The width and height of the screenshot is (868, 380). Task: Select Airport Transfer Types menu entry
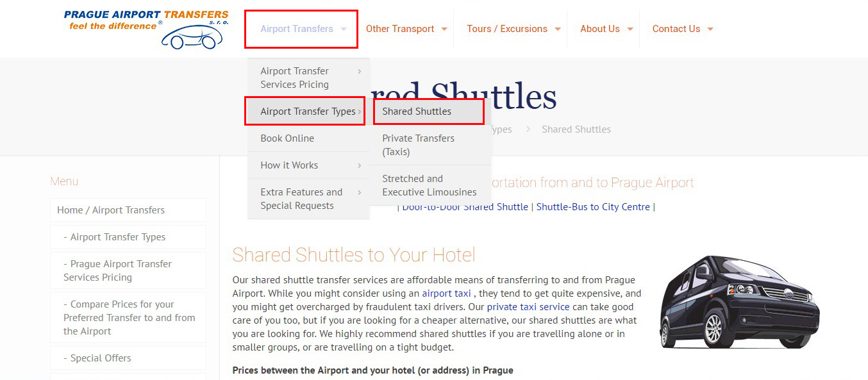[308, 112]
